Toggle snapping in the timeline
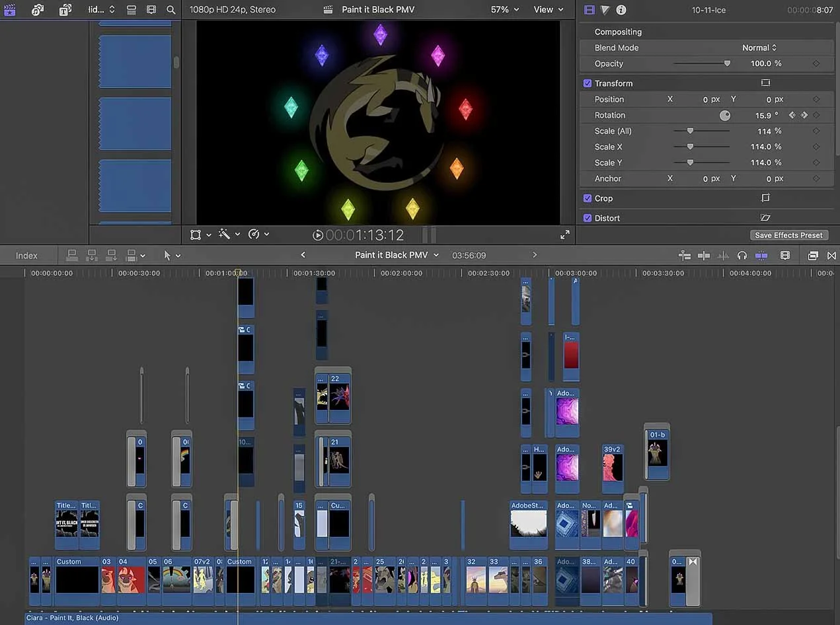Image resolution: width=840 pixels, height=625 pixels. (761, 255)
